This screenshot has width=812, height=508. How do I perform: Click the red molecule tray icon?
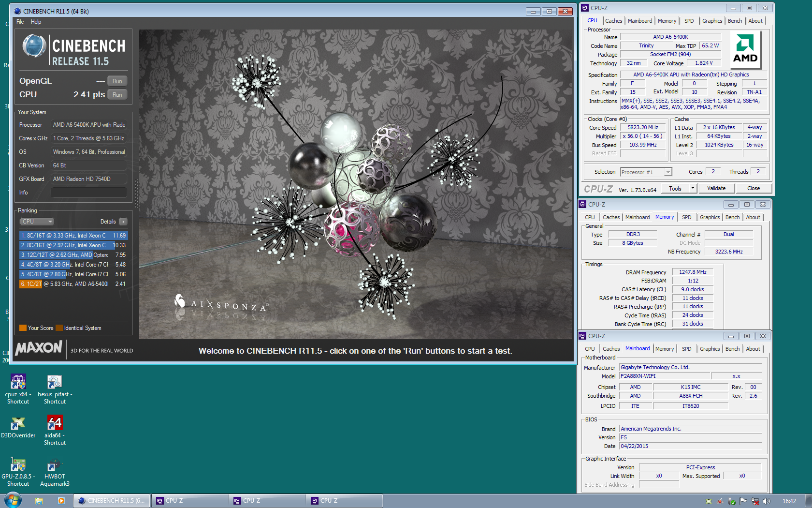point(720,501)
